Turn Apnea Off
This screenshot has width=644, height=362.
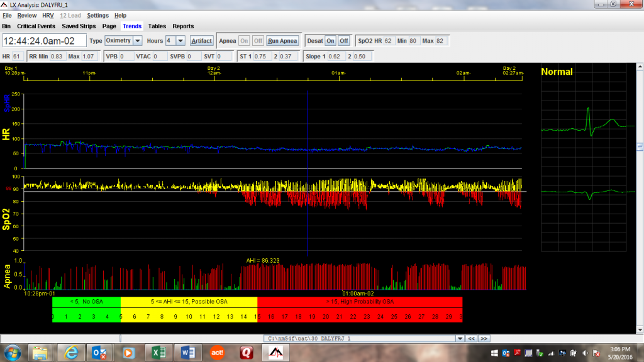click(258, 41)
